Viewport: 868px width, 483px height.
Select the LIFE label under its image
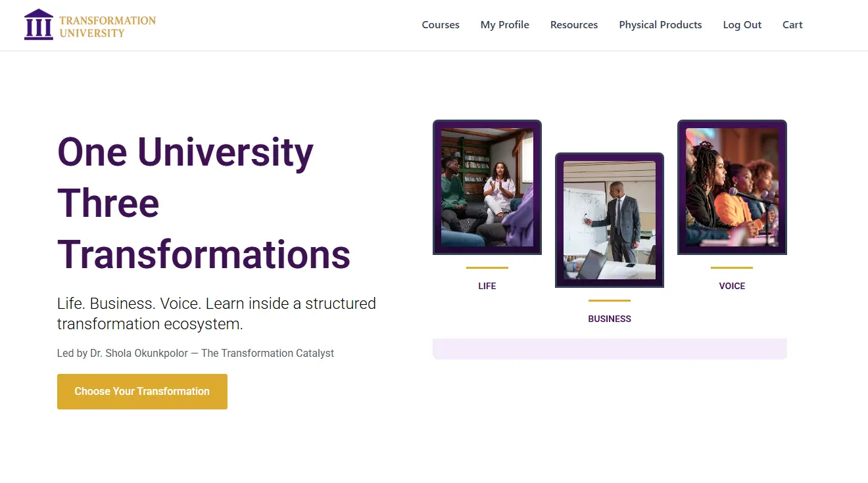click(487, 286)
